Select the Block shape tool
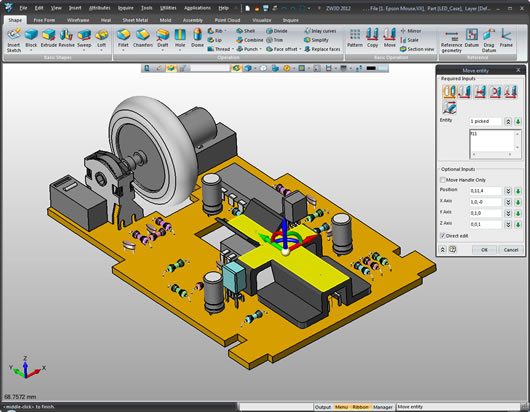This screenshot has width=530, height=412. pyautogui.click(x=31, y=38)
